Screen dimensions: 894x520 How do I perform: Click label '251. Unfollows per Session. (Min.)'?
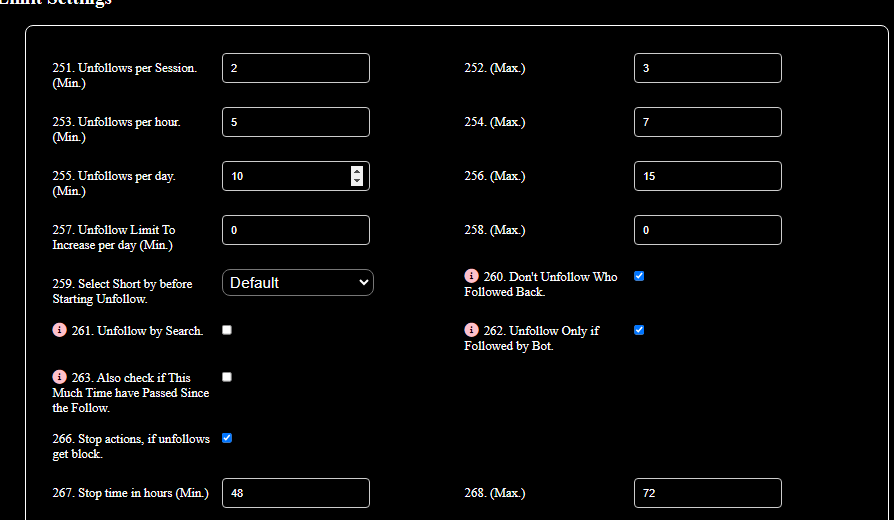pyautogui.click(x=125, y=75)
